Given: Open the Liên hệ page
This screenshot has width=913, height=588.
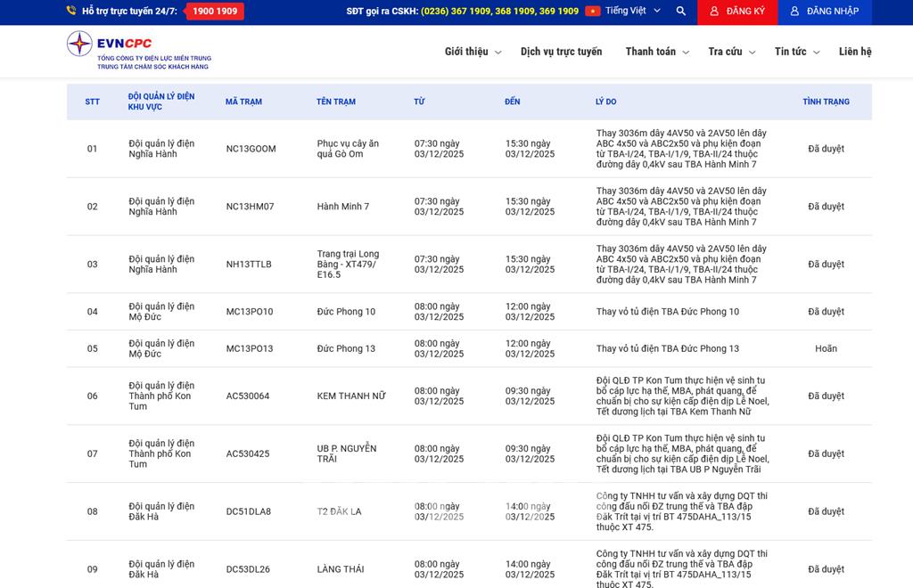Looking at the screenshot, I should (854, 52).
